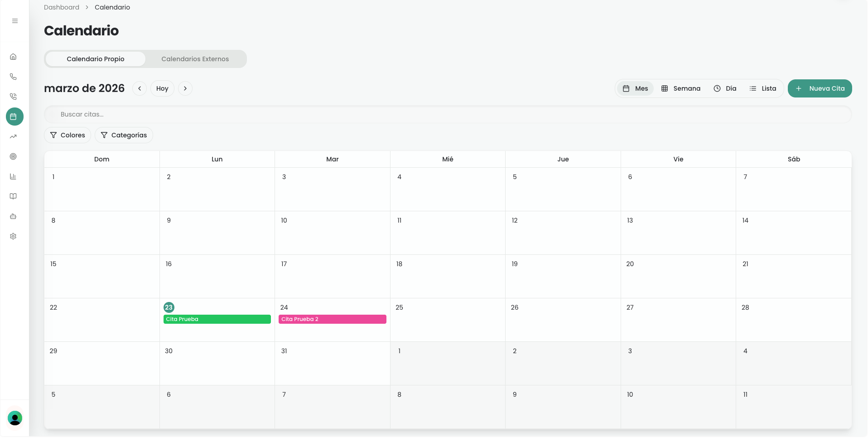
Task: Click the day number 24 in March
Action: [284, 307]
